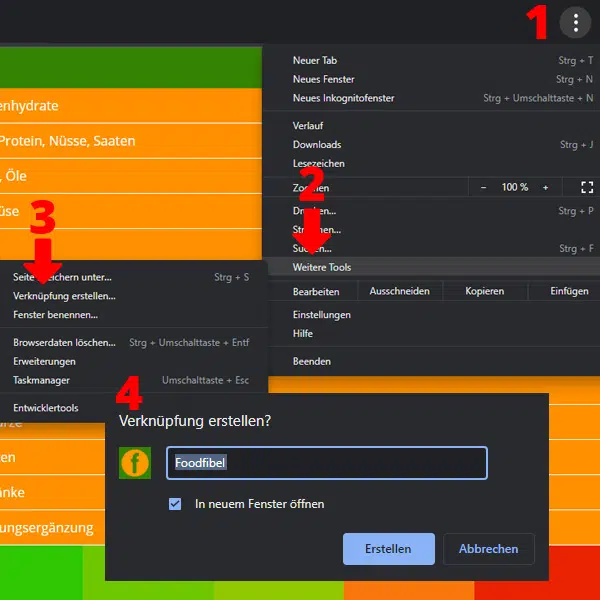Expand the Hilfe submenu
Viewport: 600px width, 600px height.
303,333
